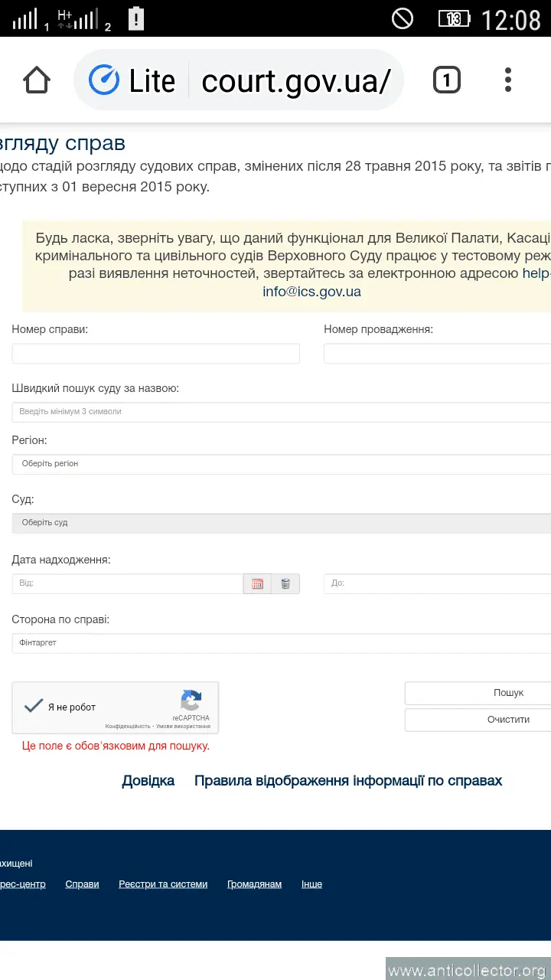Open the "Довідка" link
Image resolution: width=551 pixels, height=980 pixels.
point(148,780)
